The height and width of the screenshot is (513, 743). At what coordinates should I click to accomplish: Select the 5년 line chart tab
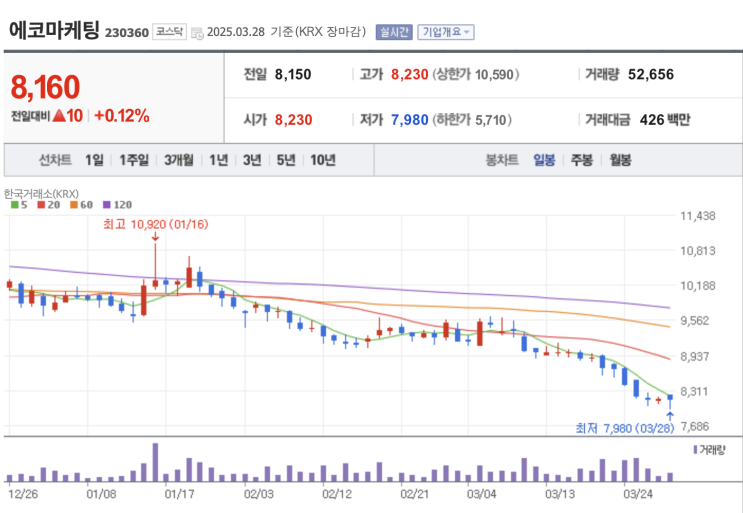(x=286, y=160)
